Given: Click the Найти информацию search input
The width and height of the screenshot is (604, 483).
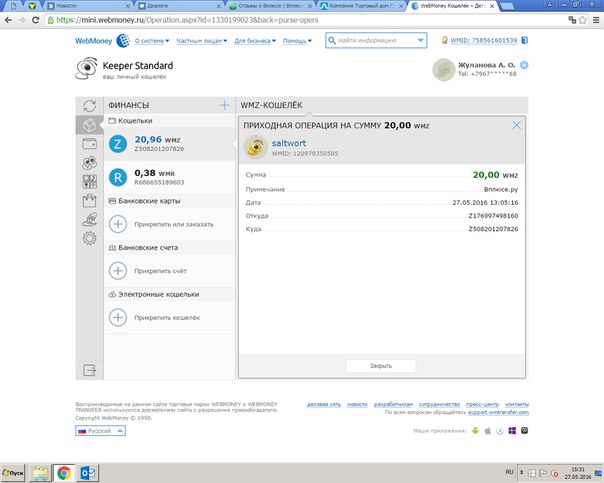Looking at the screenshot, I should click(x=376, y=40).
